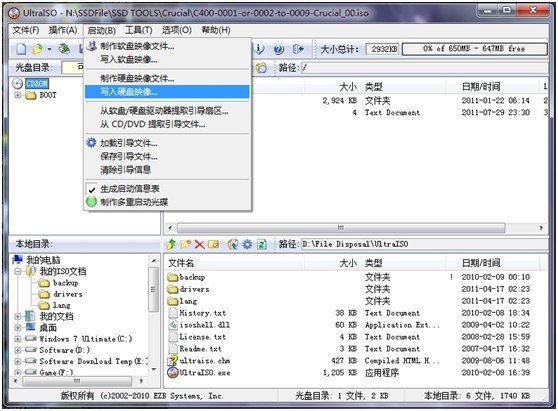558x411 pixels.
Task: Expand Software Download Temp (E:) node
Action: click(x=17, y=361)
